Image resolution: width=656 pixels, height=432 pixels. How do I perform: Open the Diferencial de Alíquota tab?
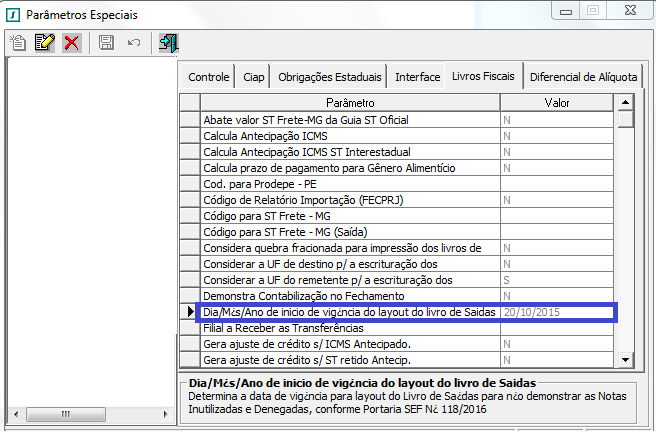583,77
